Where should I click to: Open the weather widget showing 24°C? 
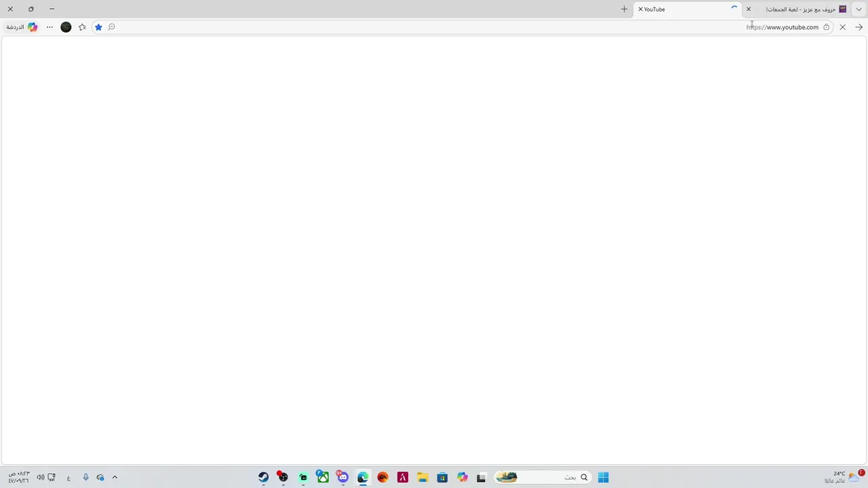(843, 477)
